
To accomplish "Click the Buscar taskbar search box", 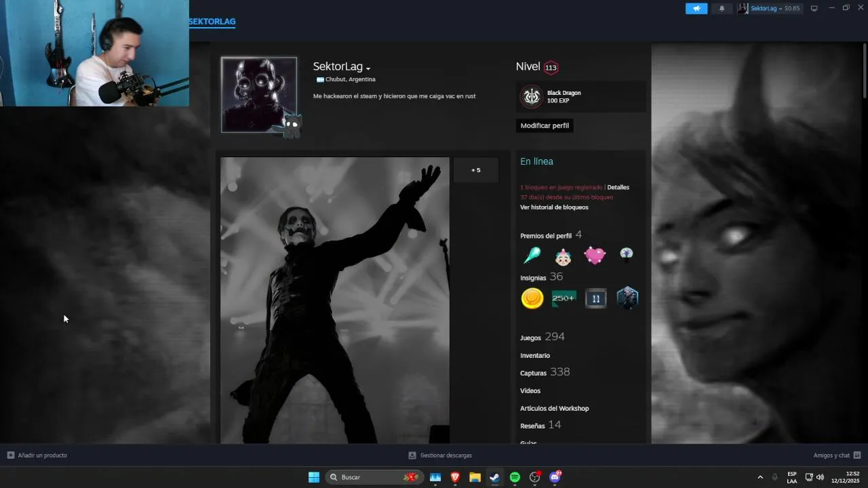I will point(375,477).
